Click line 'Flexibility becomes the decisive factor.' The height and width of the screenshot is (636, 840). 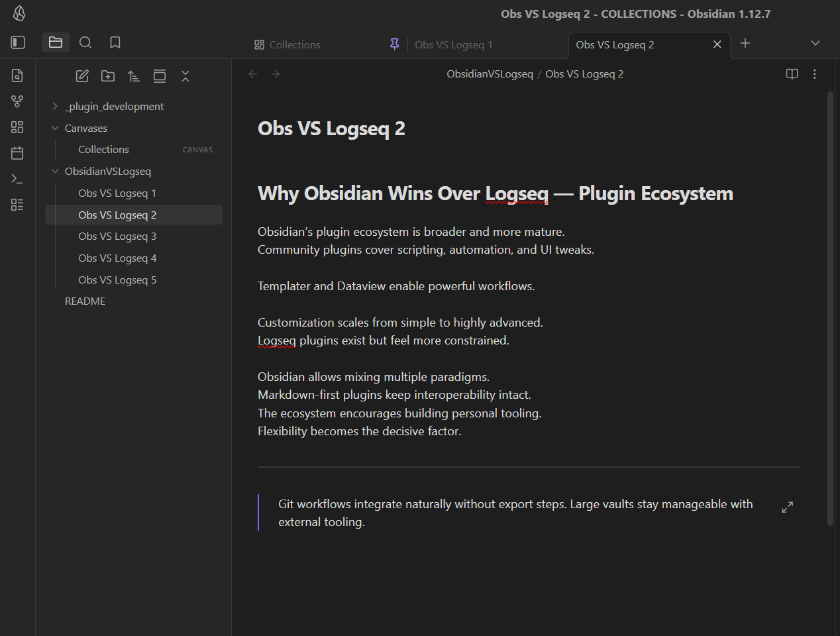[x=360, y=431]
